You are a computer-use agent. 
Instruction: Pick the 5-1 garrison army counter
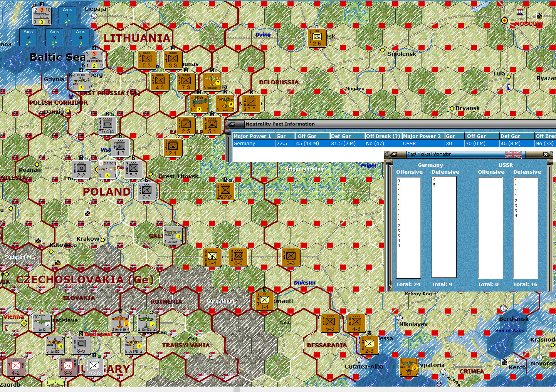click(x=212, y=126)
